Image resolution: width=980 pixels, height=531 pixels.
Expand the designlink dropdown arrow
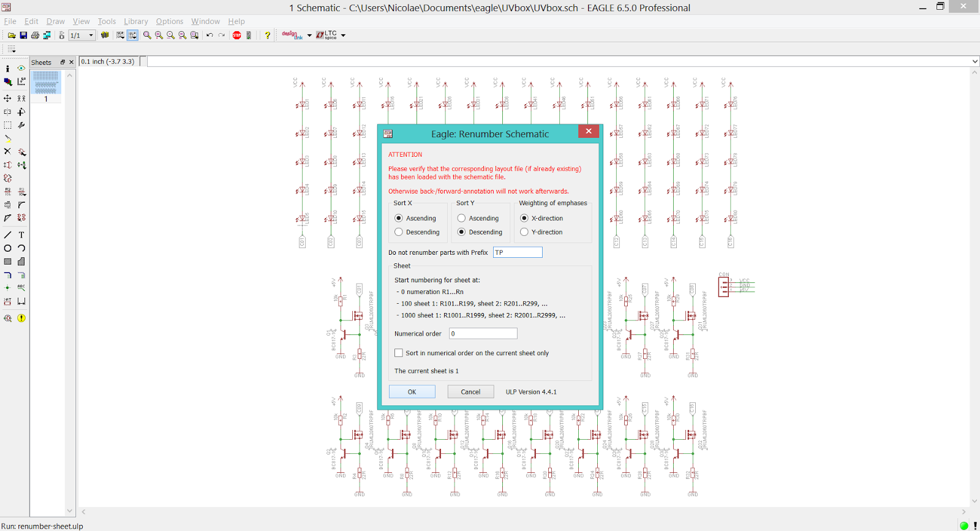(309, 36)
